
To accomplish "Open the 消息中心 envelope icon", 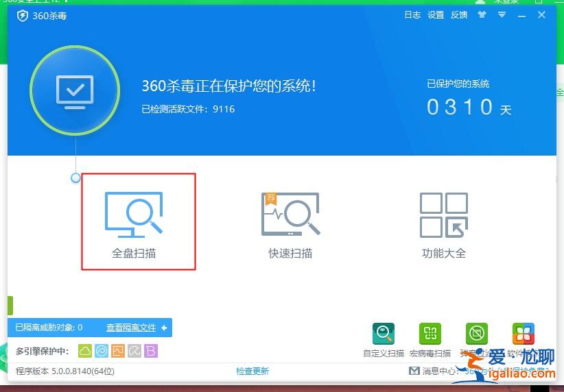I will click(x=414, y=371).
